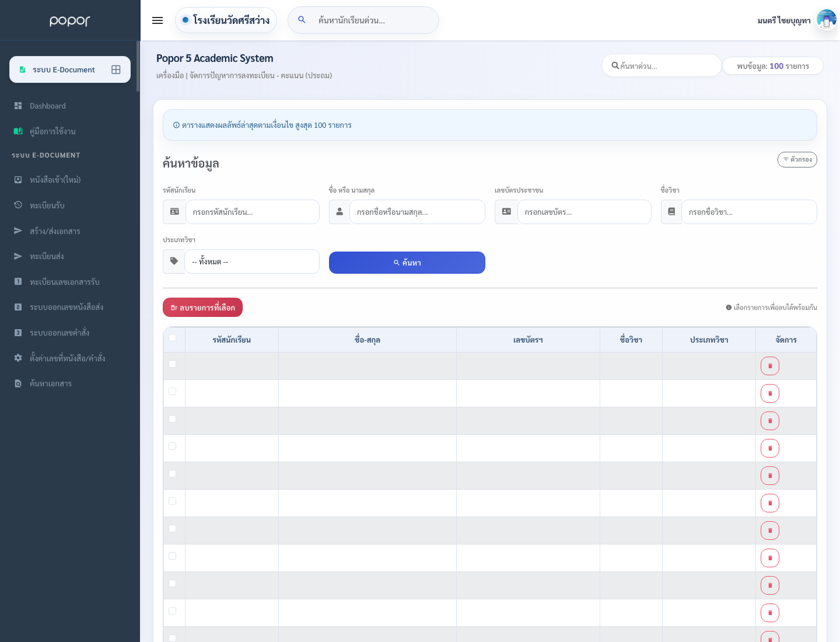Click the รหัสนักเรียน column header
The height and width of the screenshot is (642, 840).
pos(232,340)
